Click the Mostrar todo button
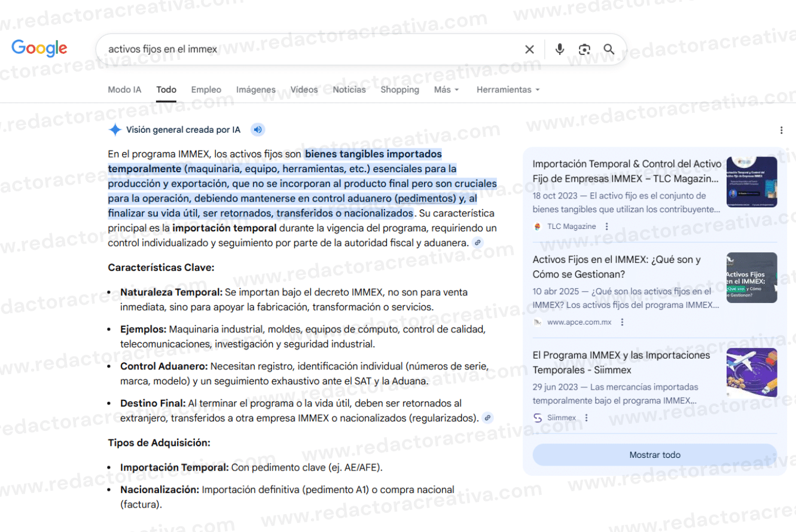 click(655, 455)
